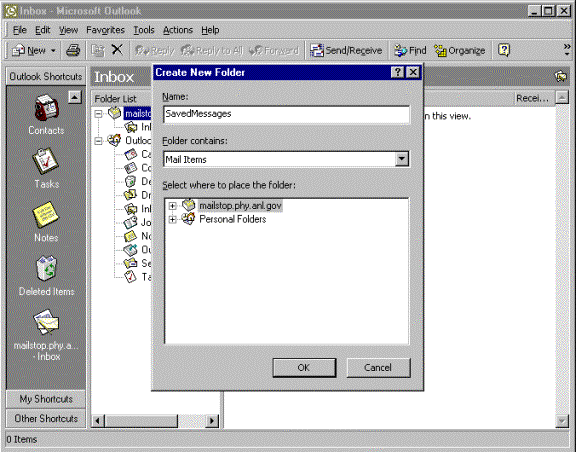This screenshot has height=452, width=576.
Task: Open the Tasks shortcut icon
Action: click(46, 161)
